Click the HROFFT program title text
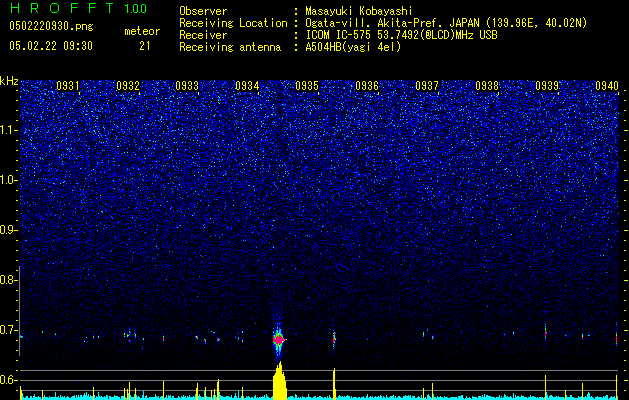The image size is (629, 400). 62,8
